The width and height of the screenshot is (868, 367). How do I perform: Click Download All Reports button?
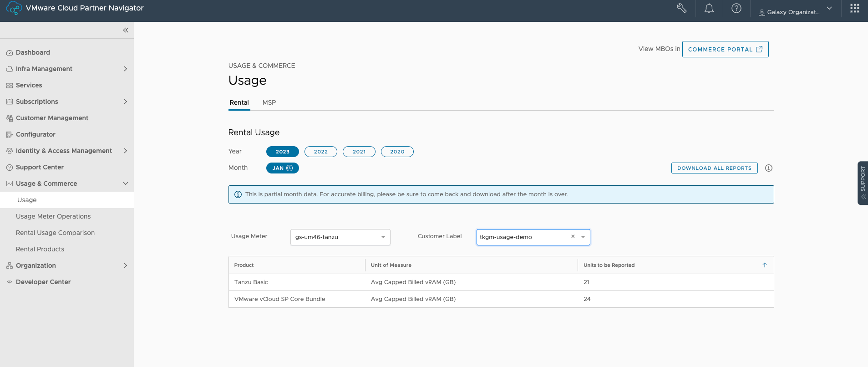(x=714, y=168)
